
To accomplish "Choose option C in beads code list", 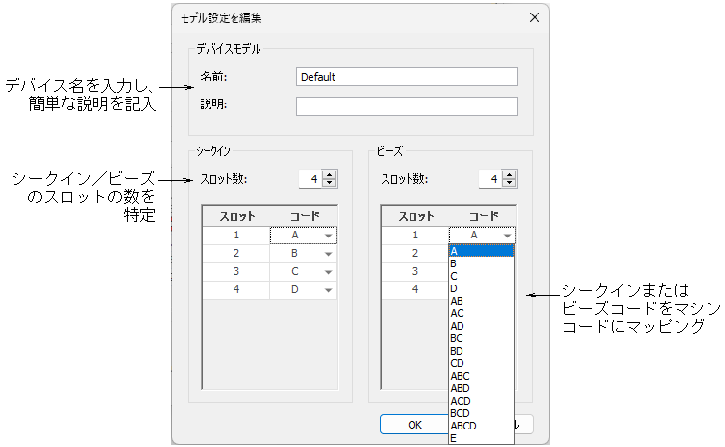I will click(x=481, y=276).
